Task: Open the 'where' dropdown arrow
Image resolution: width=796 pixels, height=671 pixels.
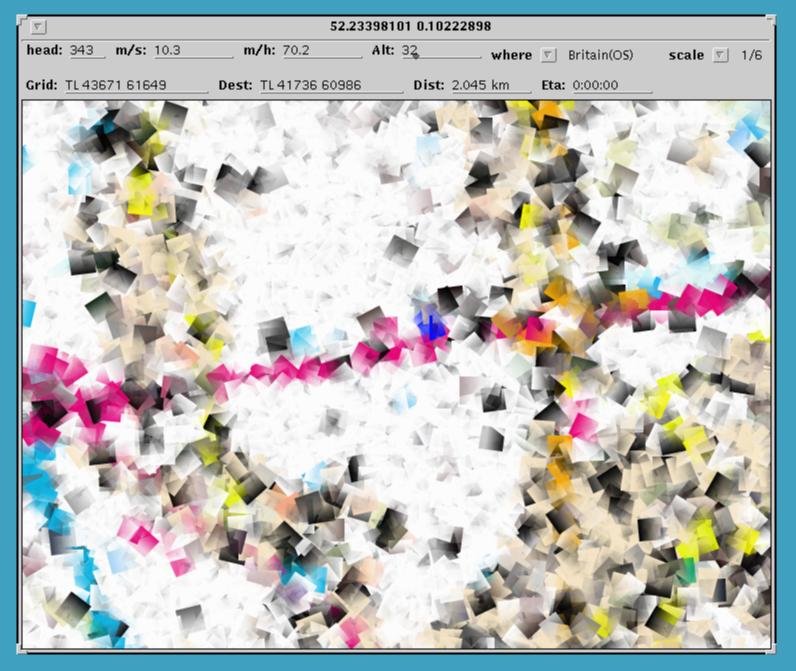Action: pyautogui.click(x=548, y=55)
